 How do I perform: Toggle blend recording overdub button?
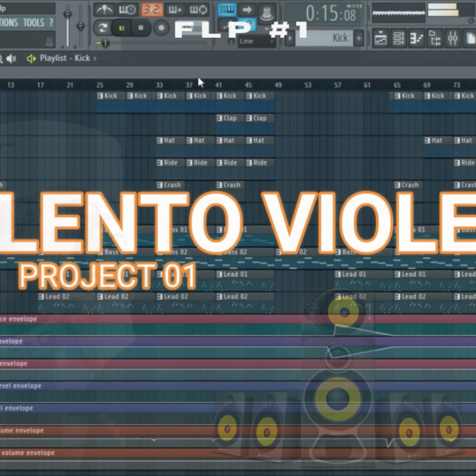[x=175, y=10]
